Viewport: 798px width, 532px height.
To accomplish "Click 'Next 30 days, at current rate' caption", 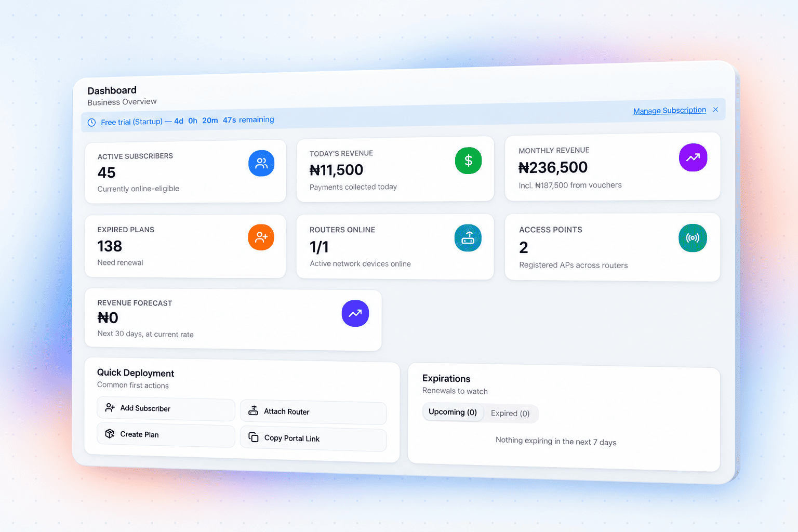I will (x=145, y=334).
